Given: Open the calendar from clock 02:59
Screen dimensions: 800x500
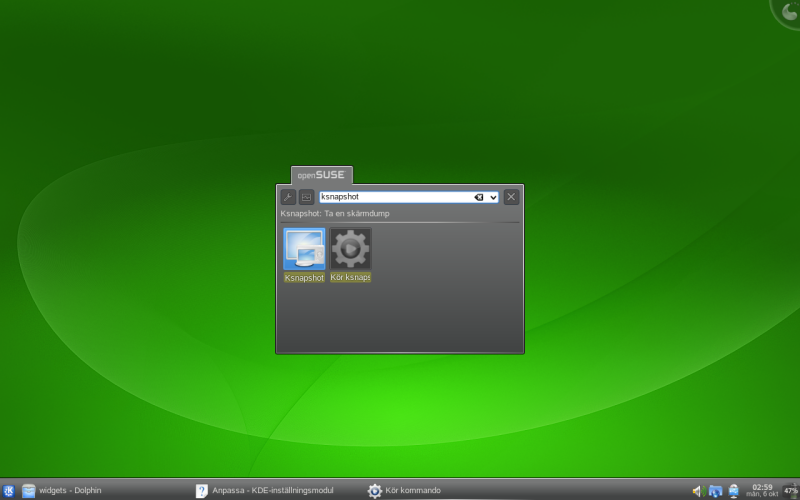Looking at the screenshot, I should click(x=762, y=490).
